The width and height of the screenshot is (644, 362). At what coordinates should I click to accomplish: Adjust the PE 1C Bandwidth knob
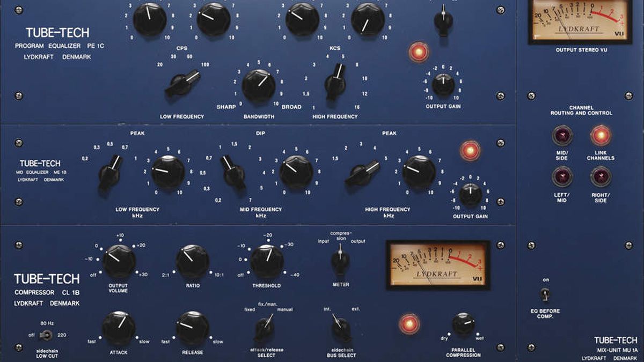[x=259, y=85]
